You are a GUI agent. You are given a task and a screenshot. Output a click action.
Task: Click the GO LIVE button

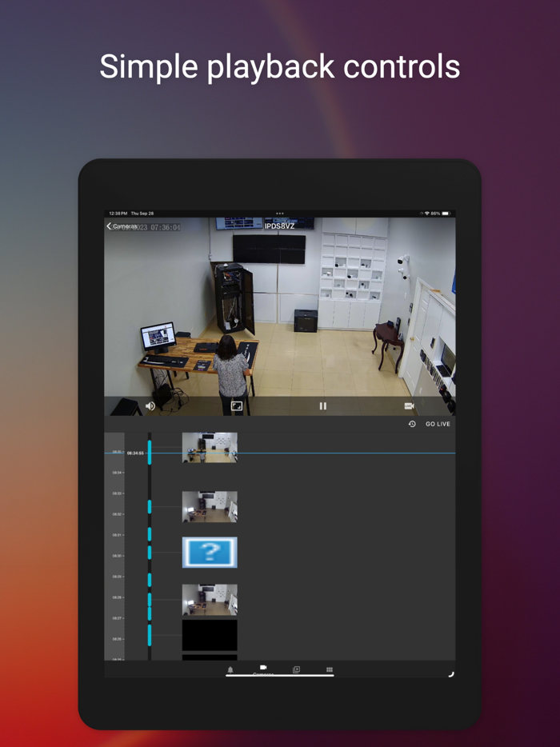point(438,424)
